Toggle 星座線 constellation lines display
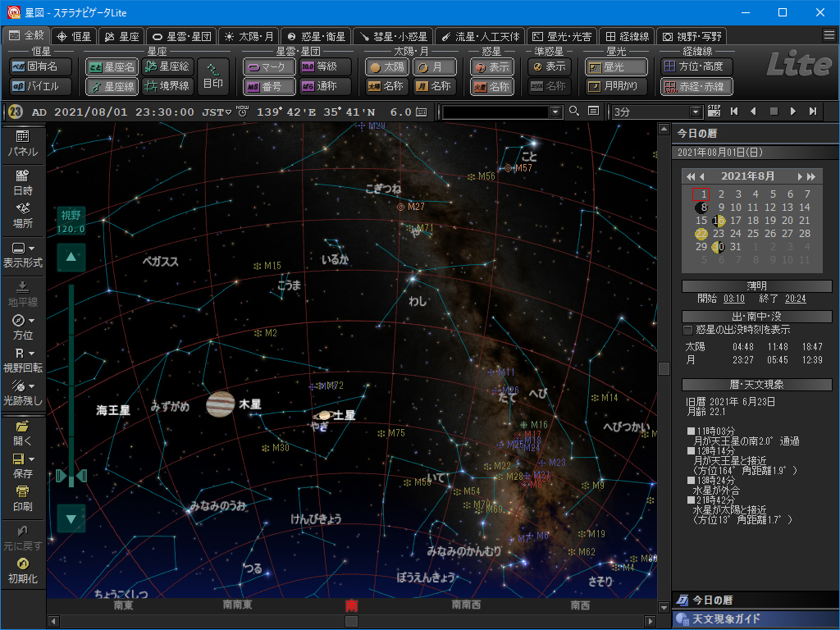Viewport: 840px width, 630px height. [112, 86]
